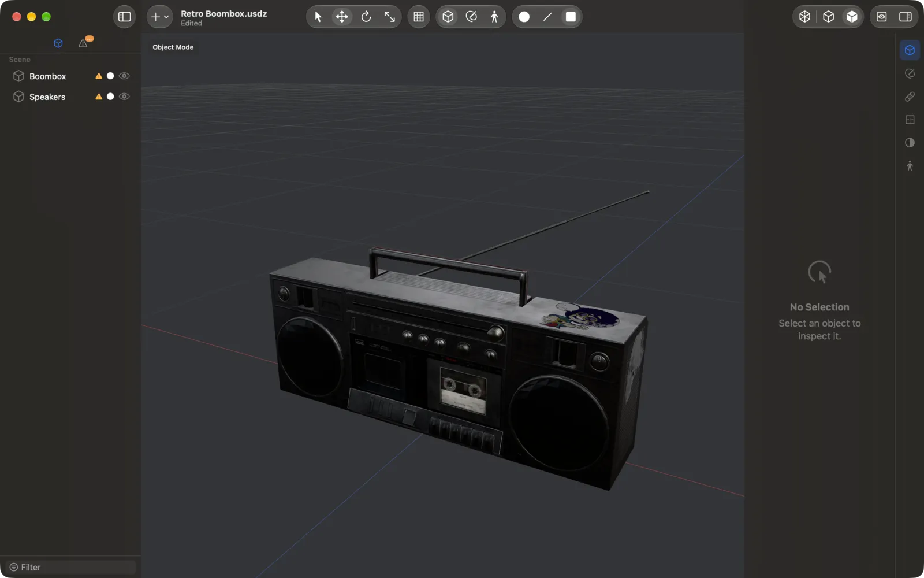Screen dimensions: 924x578
Task: Open the object inspector cube tab
Action: point(910,50)
